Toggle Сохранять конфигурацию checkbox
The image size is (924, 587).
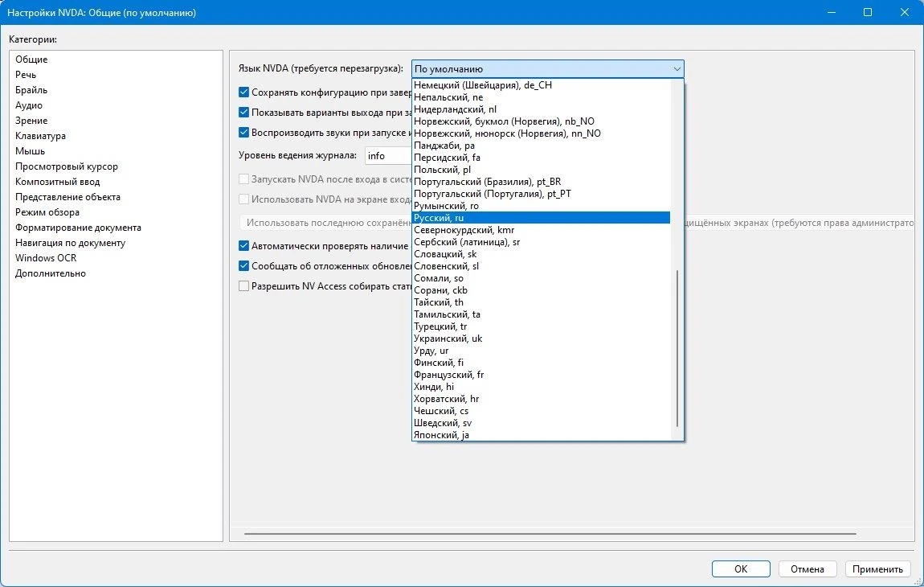tap(243, 92)
